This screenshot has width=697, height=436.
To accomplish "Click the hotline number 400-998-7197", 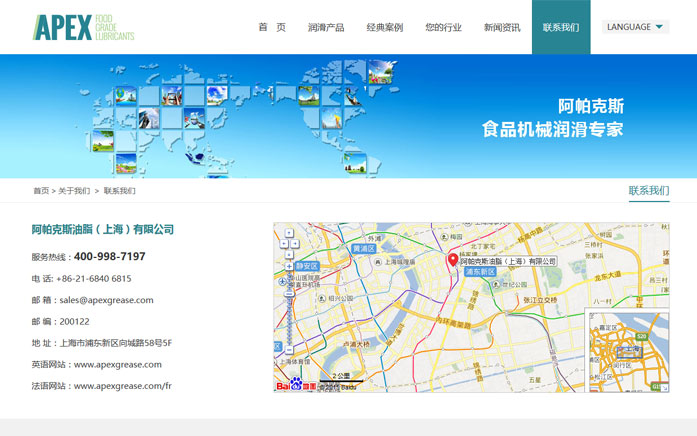I will (x=110, y=256).
